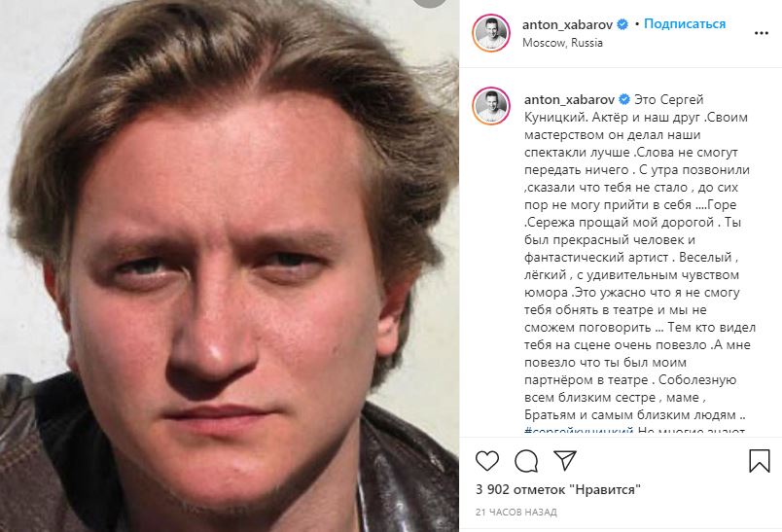Share post via paper plane icon
782x532 pixels.
(565, 460)
